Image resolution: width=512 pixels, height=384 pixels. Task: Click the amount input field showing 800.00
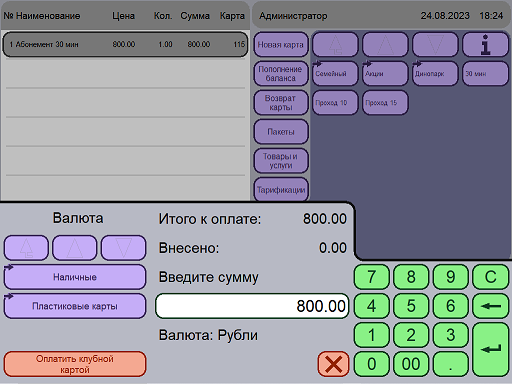(252, 306)
